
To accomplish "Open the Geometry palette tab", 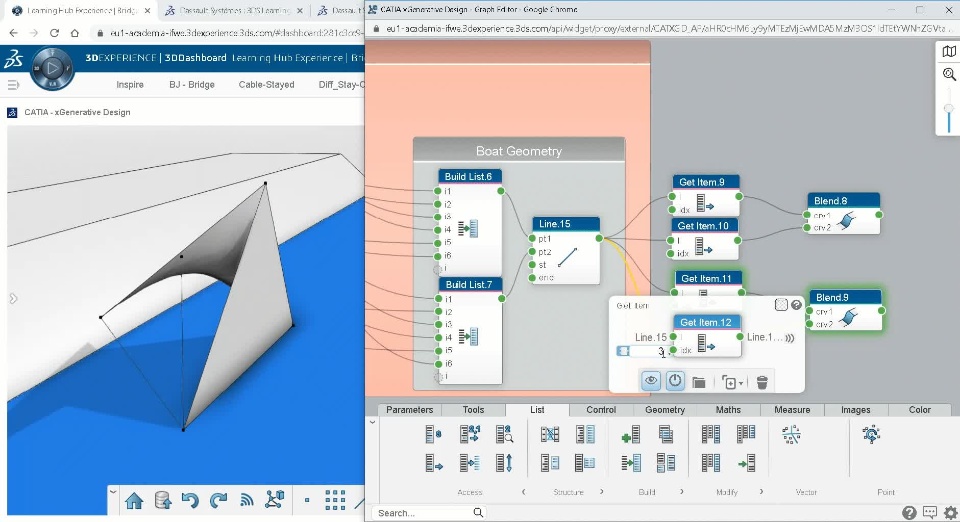I will (665, 410).
